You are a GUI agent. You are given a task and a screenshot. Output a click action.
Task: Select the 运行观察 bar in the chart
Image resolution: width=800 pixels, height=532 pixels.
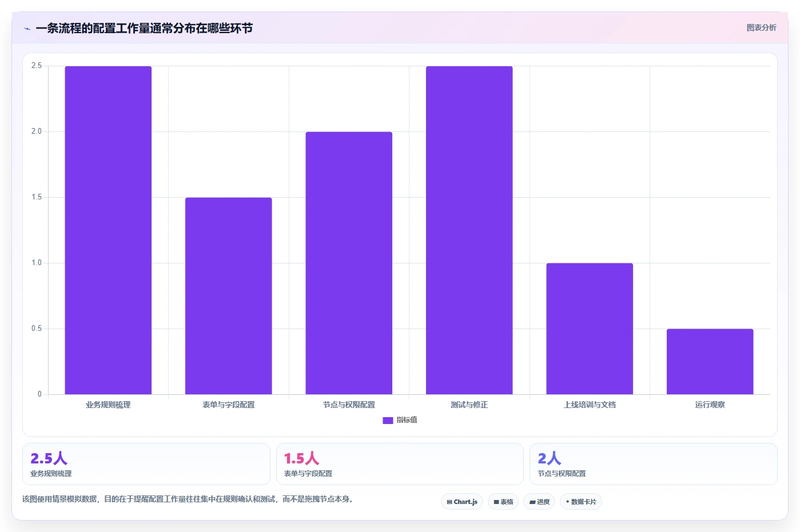coord(710,362)
